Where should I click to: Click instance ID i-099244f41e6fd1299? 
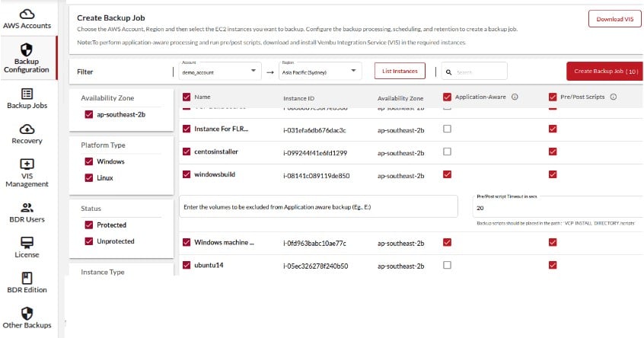click(x=315, y=153)
